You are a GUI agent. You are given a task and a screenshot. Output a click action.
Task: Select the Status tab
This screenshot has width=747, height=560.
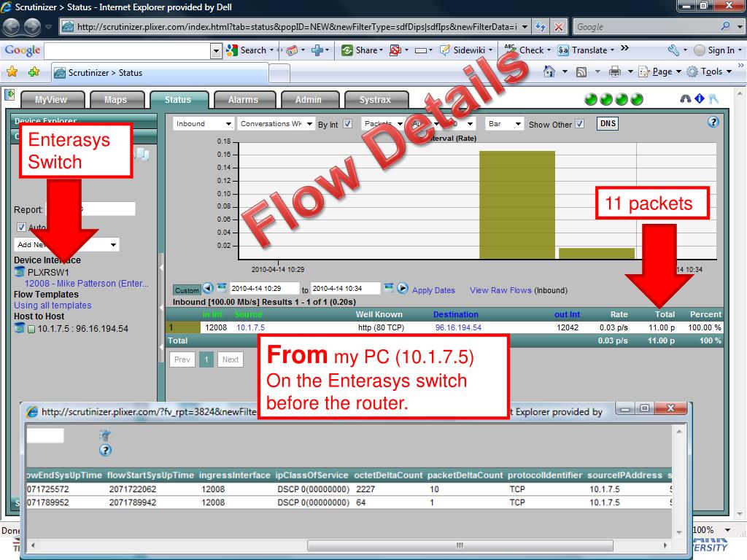[178, 99]
